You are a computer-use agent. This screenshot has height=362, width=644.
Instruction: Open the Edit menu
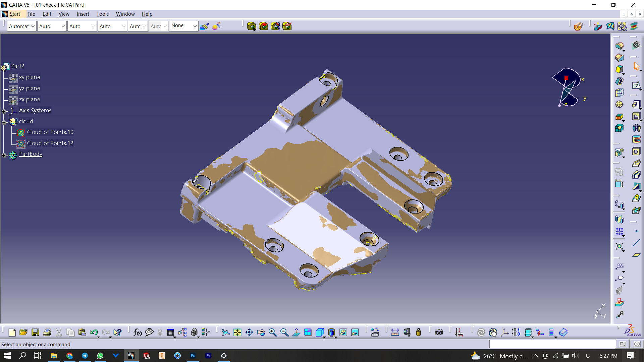(x=47, y=14)
